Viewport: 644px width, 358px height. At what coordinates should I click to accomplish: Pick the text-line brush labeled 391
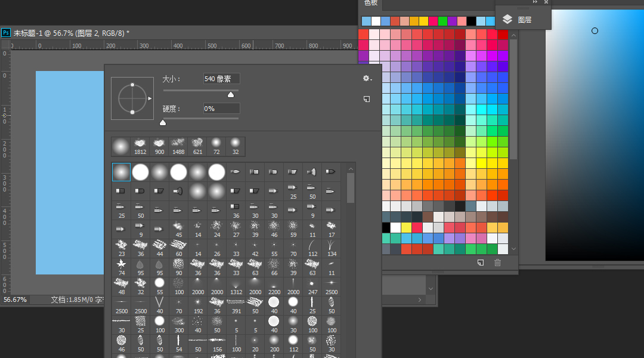point(236,305)
